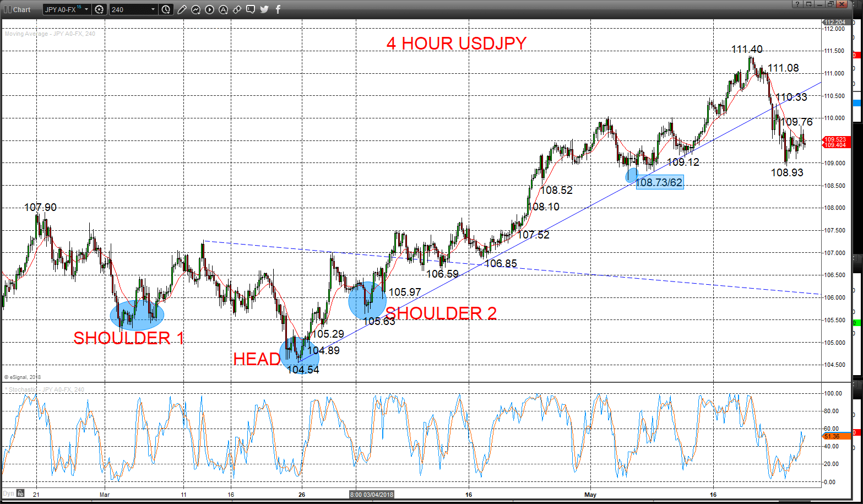Click the lock icon beside Dyn
Image resolution: width=863 pixels, height=504 pixels.
(20, 493)
